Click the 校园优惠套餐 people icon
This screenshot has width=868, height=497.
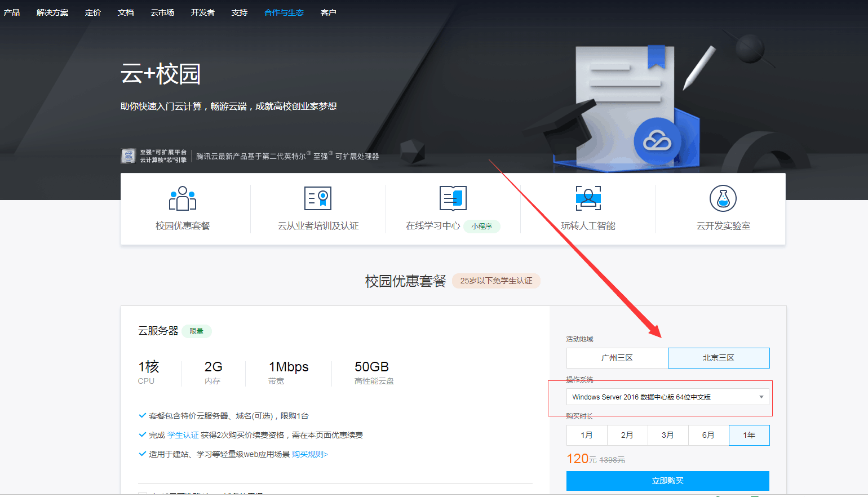tap(183, 198)
